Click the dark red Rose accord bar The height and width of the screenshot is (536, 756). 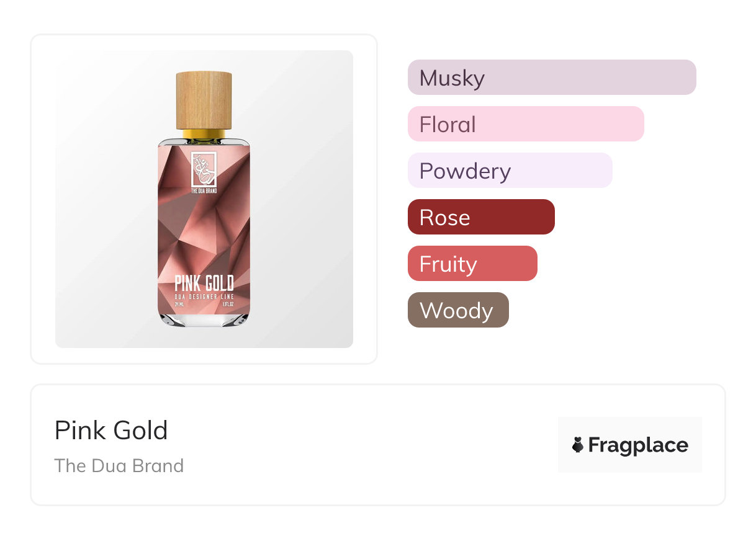[481, 217]
